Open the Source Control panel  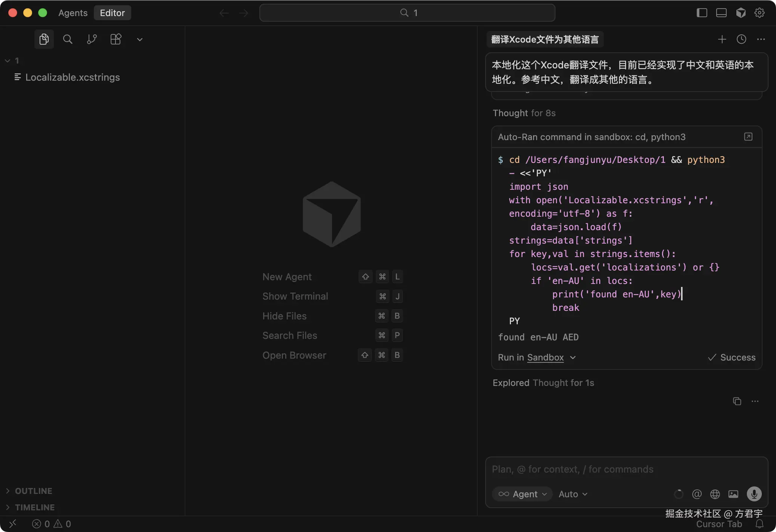[x=92, y=39]
